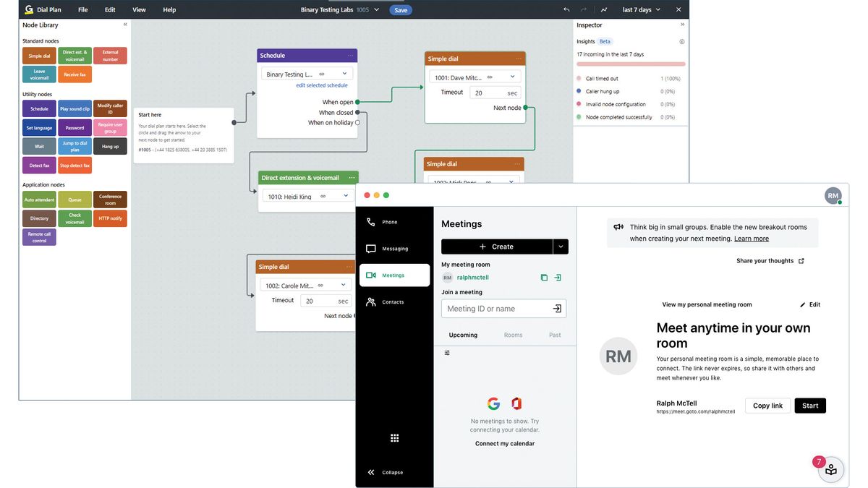868x488 pixels.
Task: Go to Messaging in the sidebar
Action: point(395,249)
